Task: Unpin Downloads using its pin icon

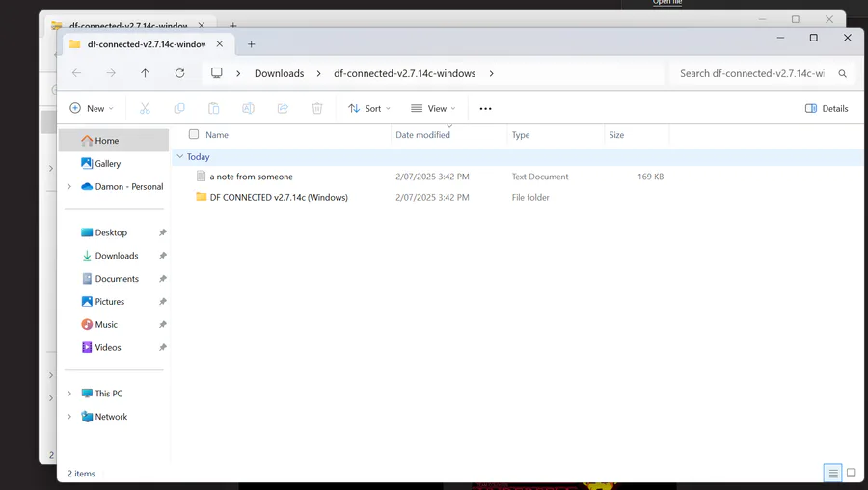Action: (x=163, y=256)
